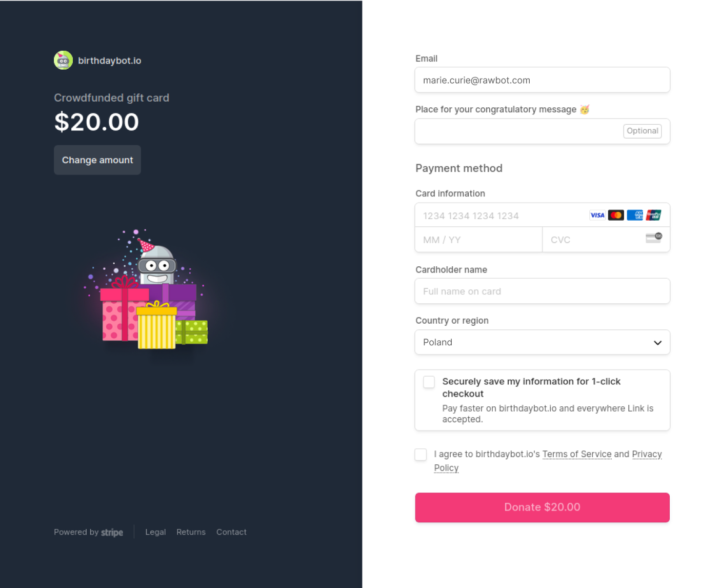Expand the Poland country selector chevron
Image resolution: width=720 pixels, height=588 pixels.
[x=657, y=342]
